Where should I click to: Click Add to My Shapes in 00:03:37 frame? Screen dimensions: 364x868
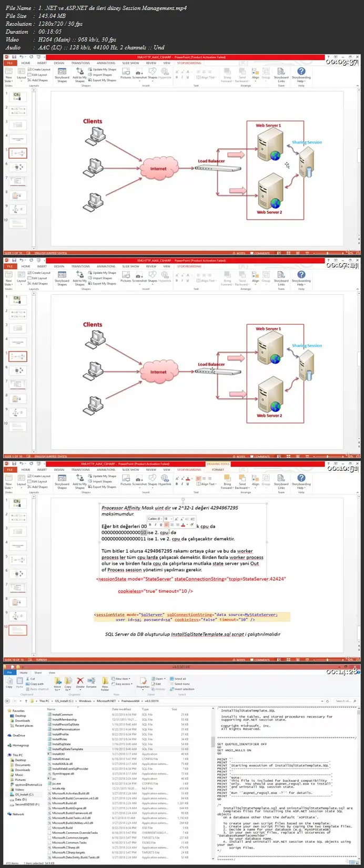pos(80,75)
